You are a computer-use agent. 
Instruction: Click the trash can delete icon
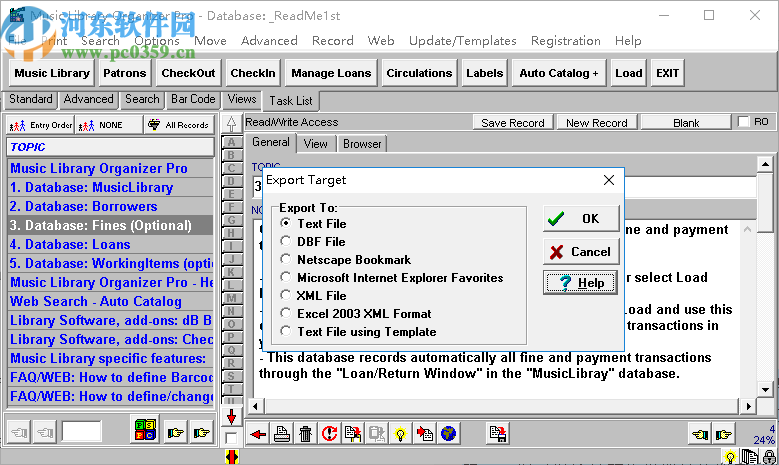[306, 434]
